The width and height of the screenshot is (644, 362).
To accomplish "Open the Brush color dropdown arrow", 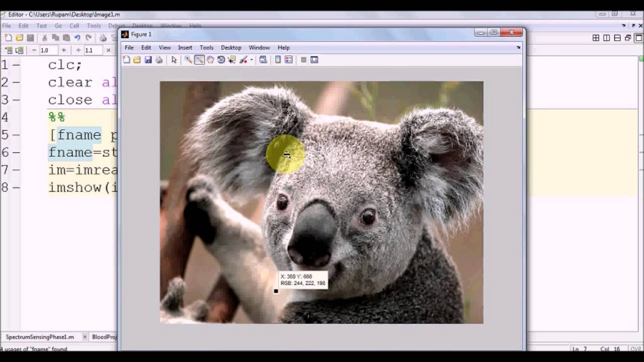I will pyautogui.click(x=252, y=60).
